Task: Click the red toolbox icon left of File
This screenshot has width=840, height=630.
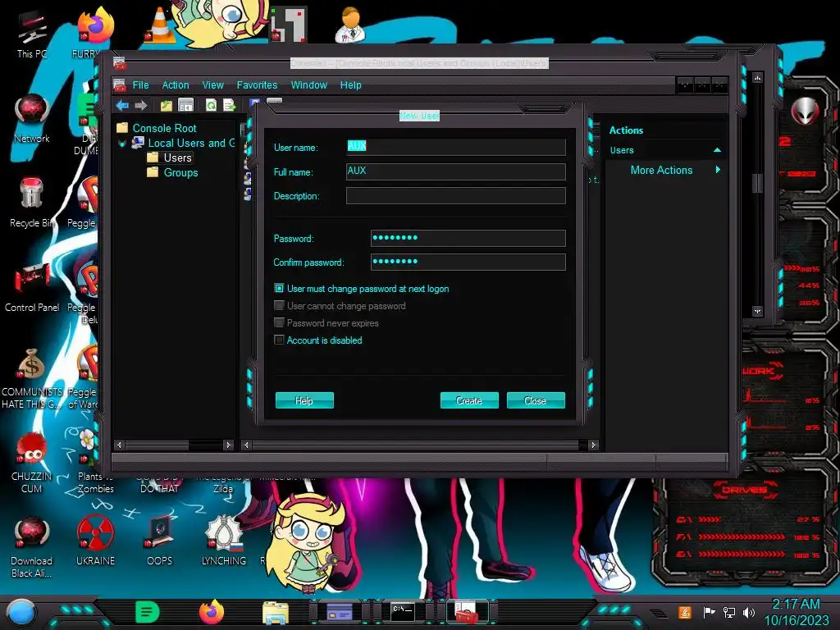Action: [120, 85]
